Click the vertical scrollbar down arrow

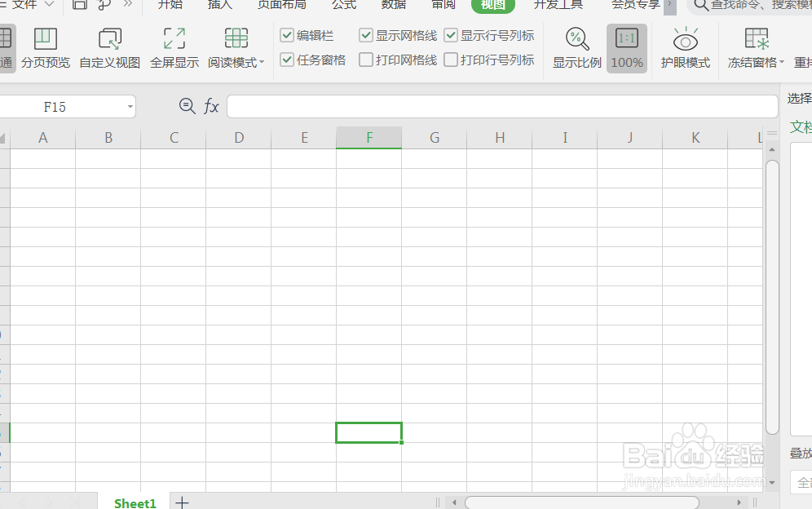[772, 482]
